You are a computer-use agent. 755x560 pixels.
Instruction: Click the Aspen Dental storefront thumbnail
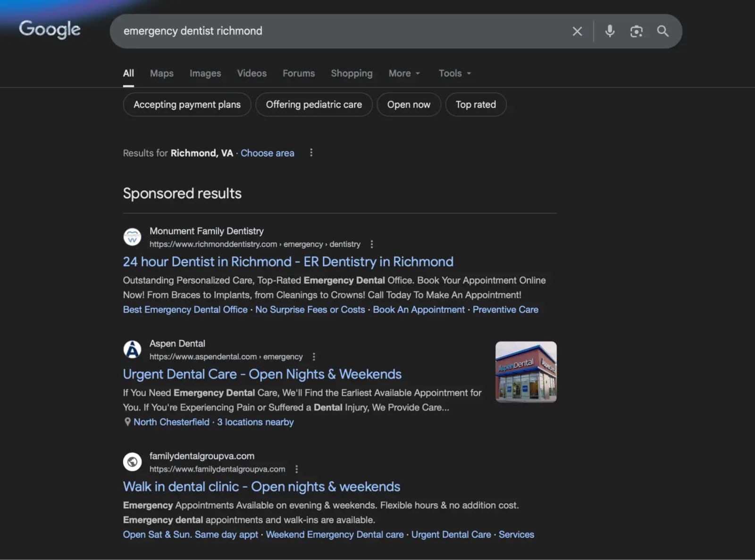(x=525, y=372)
